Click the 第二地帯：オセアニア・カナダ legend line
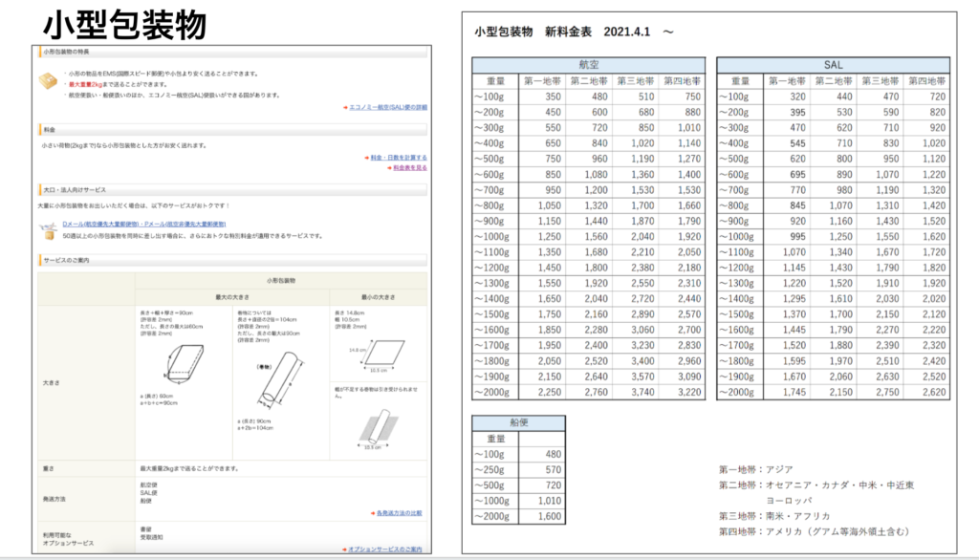Screen dimensions: 979x560 816,485
